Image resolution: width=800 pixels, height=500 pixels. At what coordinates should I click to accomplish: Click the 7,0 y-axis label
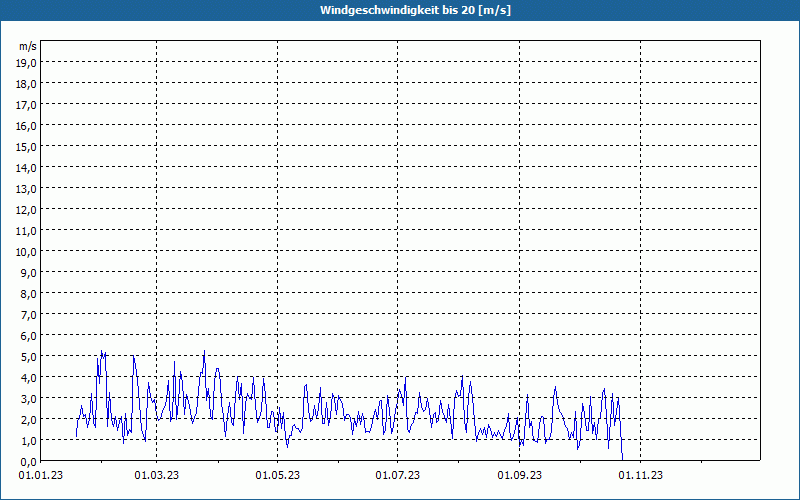(x=29, y=315)
